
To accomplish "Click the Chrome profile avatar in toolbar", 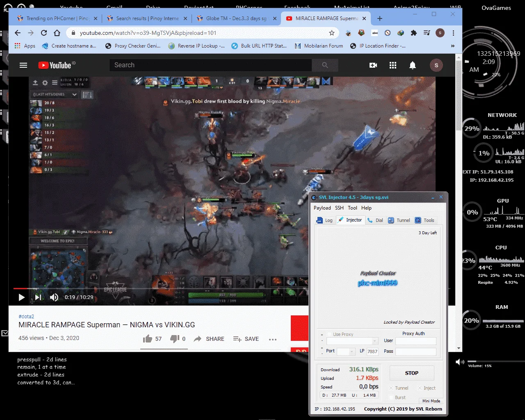I will pyautogui.click(x=440, y=33).
